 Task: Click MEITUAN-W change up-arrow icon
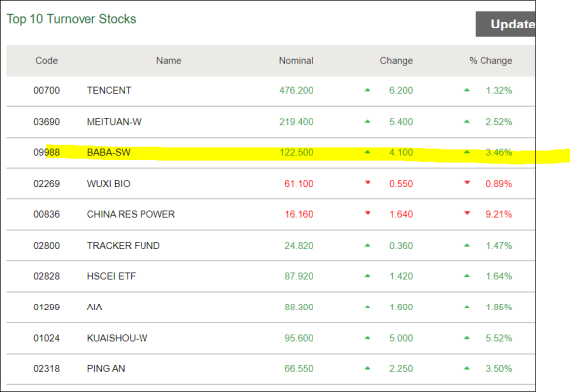point(368,121)
